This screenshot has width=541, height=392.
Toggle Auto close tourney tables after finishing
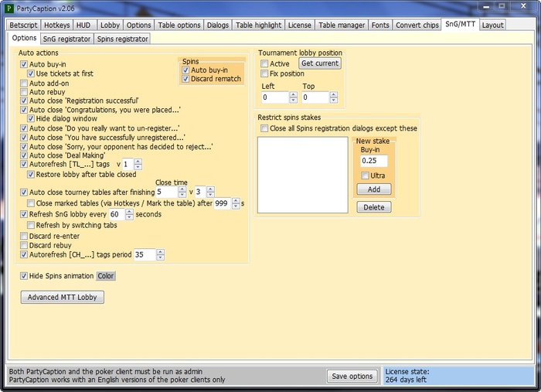pos(24,193)
